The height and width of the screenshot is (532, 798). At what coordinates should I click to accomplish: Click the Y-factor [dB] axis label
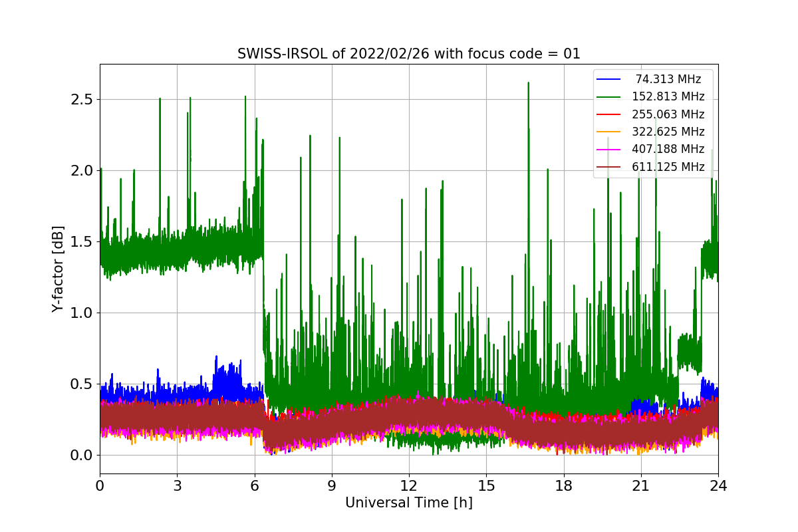tap(59, 269)
